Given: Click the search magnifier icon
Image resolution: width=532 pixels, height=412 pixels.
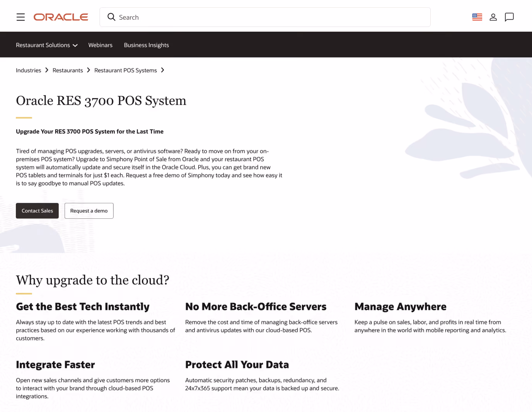Looking at the screenshot, I should 111,17.
